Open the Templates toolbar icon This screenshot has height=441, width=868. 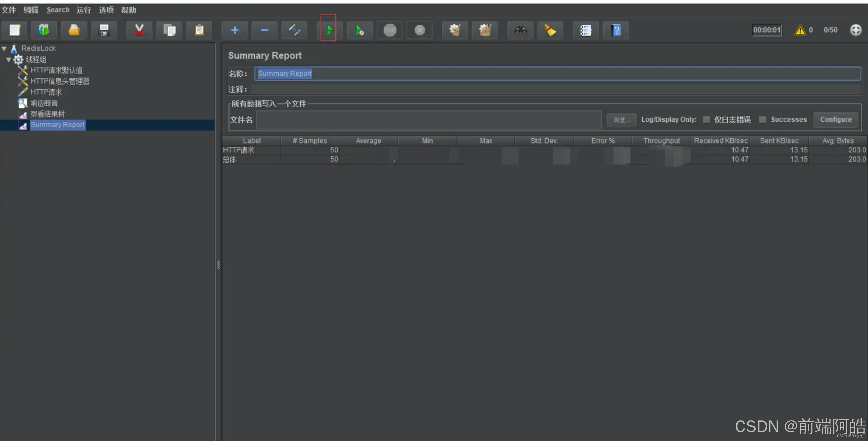pyautogui.click(x=44, y=31)
